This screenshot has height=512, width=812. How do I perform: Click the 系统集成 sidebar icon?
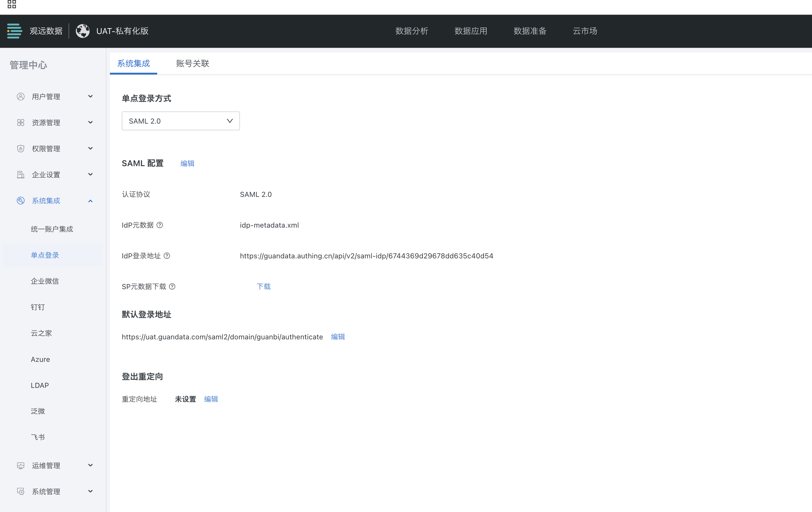21,201
